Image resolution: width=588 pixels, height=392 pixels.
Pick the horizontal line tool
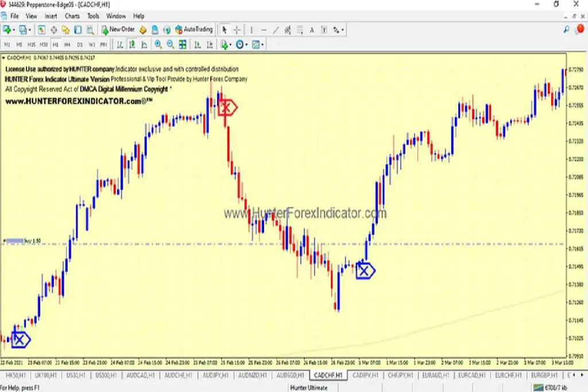tap(264, 30)
